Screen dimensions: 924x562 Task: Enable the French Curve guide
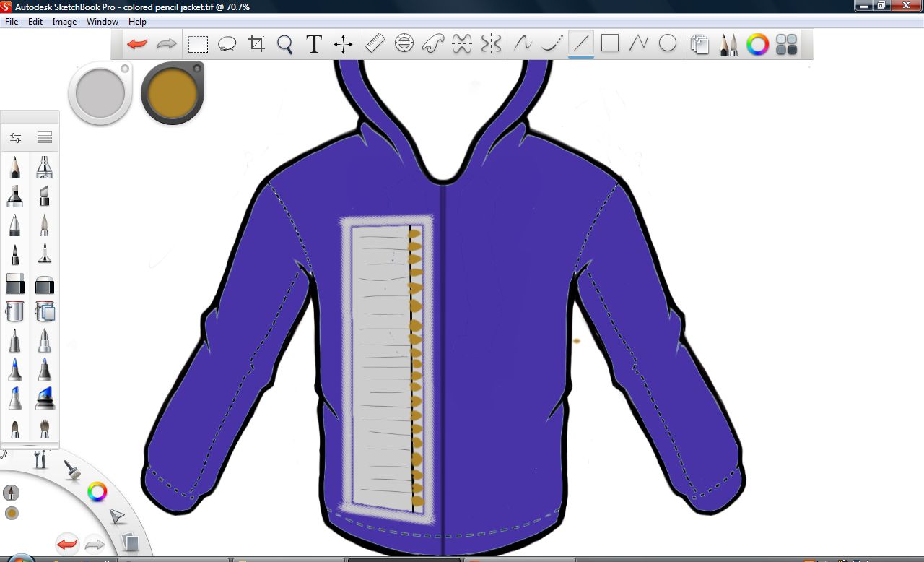click(x=432, y=44)
